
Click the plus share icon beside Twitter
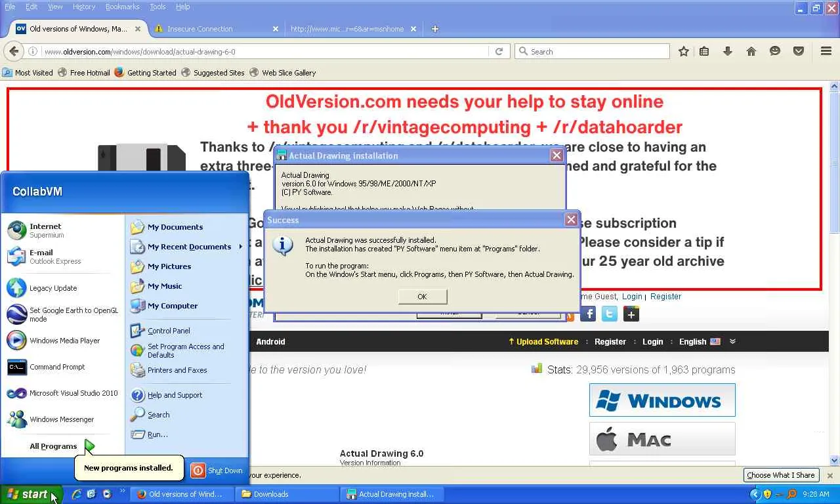coord(631,314)
